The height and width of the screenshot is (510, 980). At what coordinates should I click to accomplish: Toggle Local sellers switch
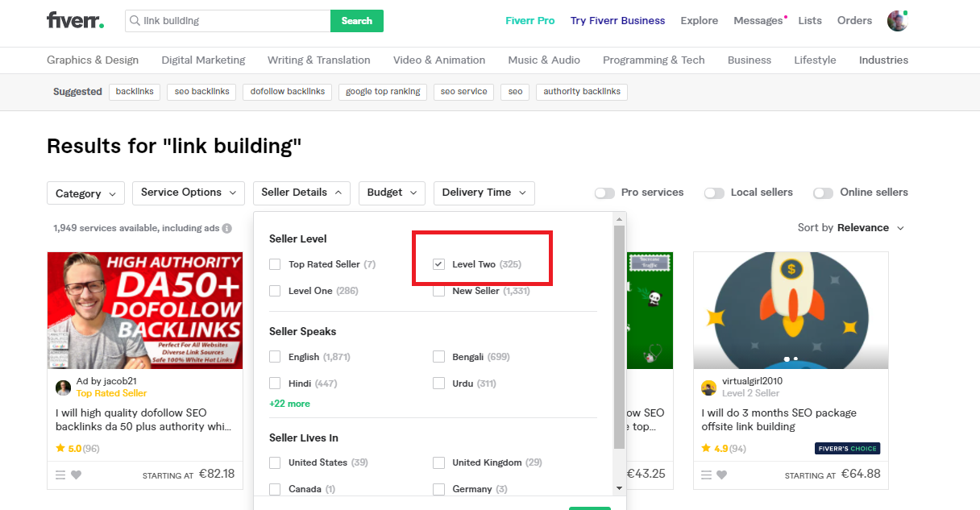tap(714, 193)
